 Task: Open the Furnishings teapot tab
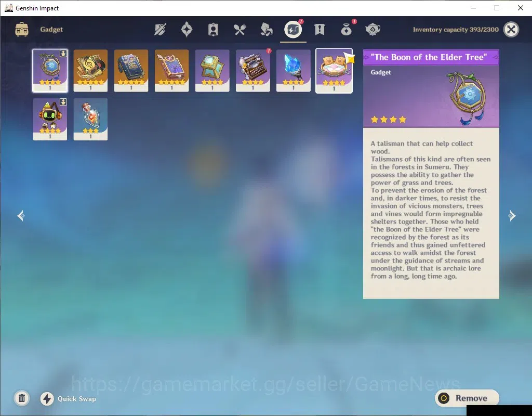(373, 30)
